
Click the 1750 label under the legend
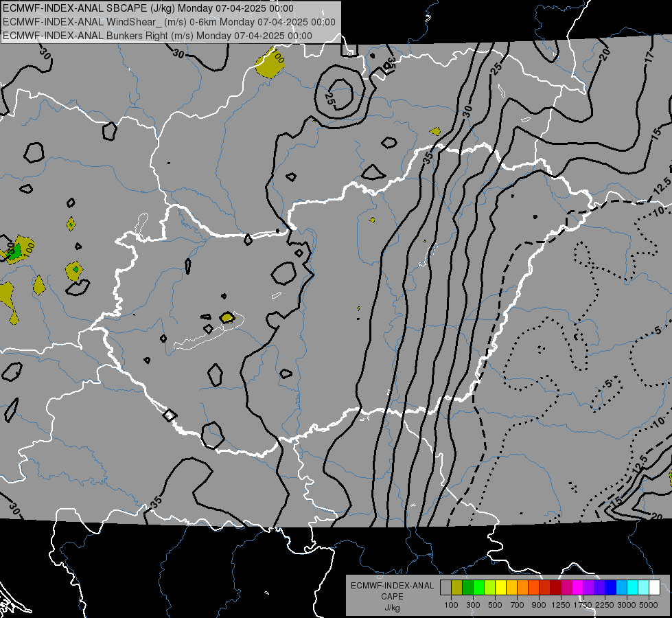click(x=583, y=605)
